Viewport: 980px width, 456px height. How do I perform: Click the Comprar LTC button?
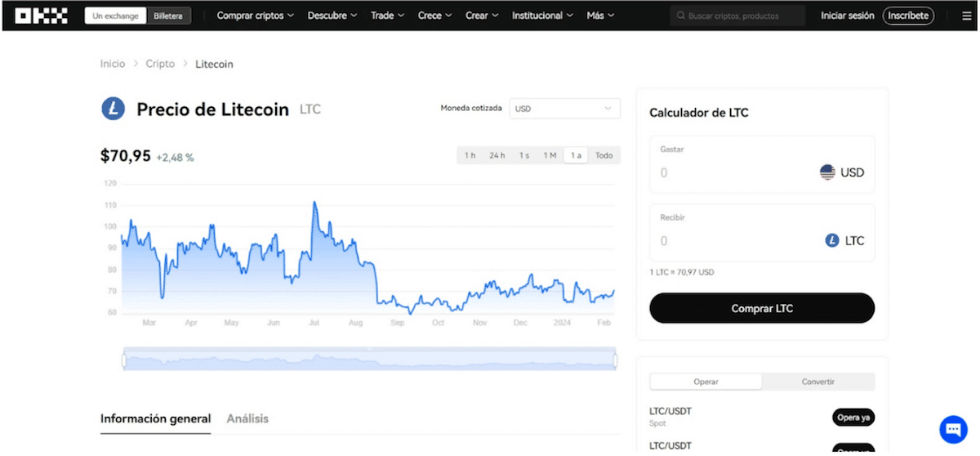coord(762,308)
